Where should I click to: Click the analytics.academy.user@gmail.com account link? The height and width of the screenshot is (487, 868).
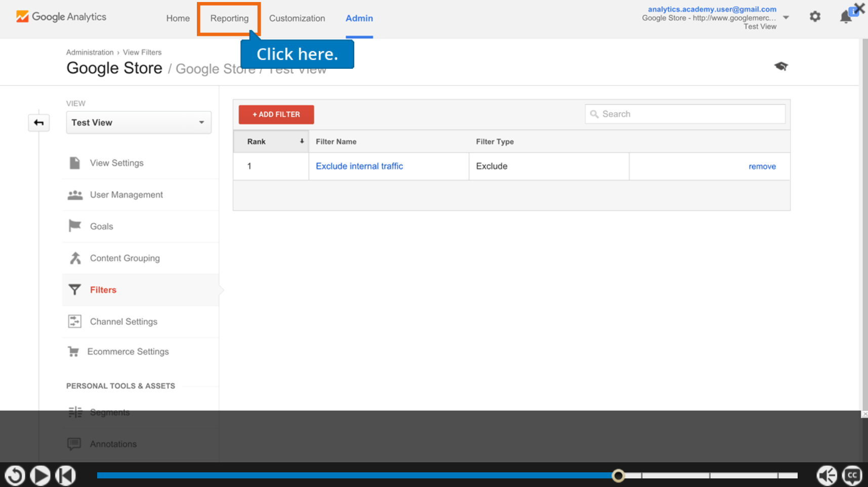712,9
